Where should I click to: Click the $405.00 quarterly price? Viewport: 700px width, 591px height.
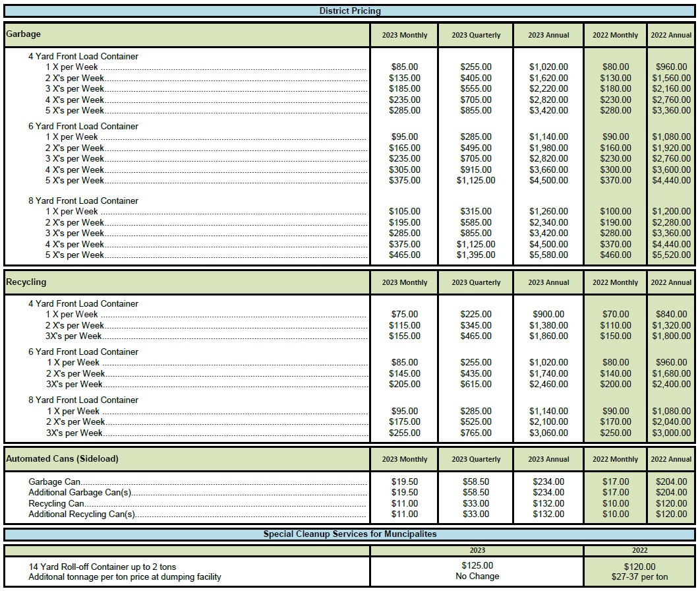coord(476,78)
